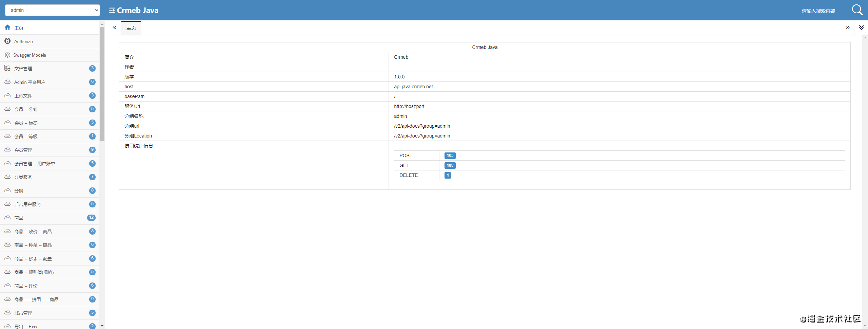The image size is (868, 329).
Task: Click the version value 1.0.0
Action: (x=399, y=77)
